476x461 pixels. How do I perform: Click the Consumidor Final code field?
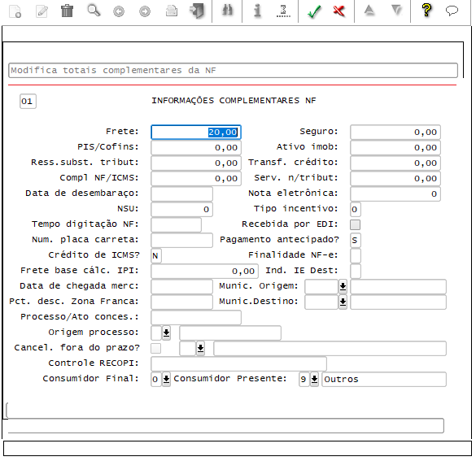tap(156, 379)
